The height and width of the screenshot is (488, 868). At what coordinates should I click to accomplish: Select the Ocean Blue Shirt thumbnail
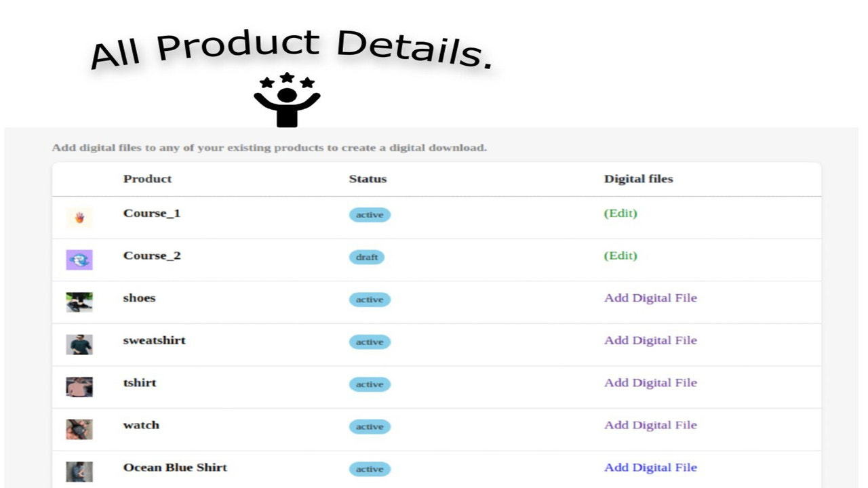[79, 471]
